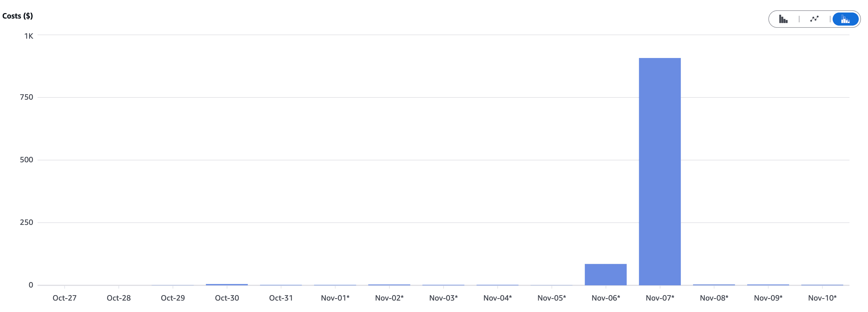Image resolution: width=868 pixels, height=312 pixels.
Task: Click the small Oct-30 cost bar
Action: click(227, 284)
